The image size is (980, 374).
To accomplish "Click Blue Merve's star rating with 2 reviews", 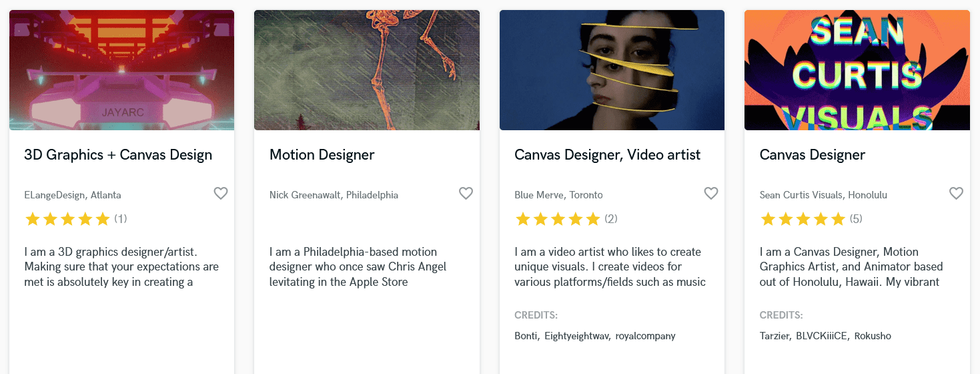I will click(x=558, y=219).
